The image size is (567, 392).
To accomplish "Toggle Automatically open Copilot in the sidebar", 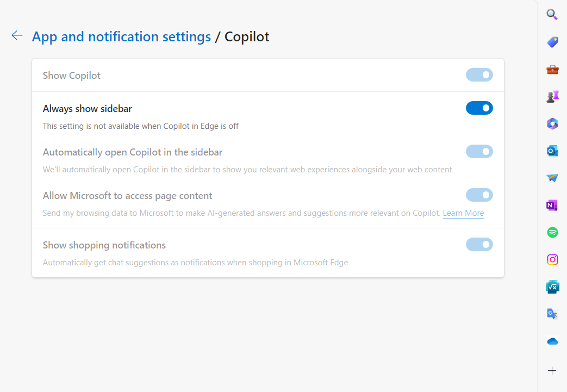I will [x=479, y=152].
